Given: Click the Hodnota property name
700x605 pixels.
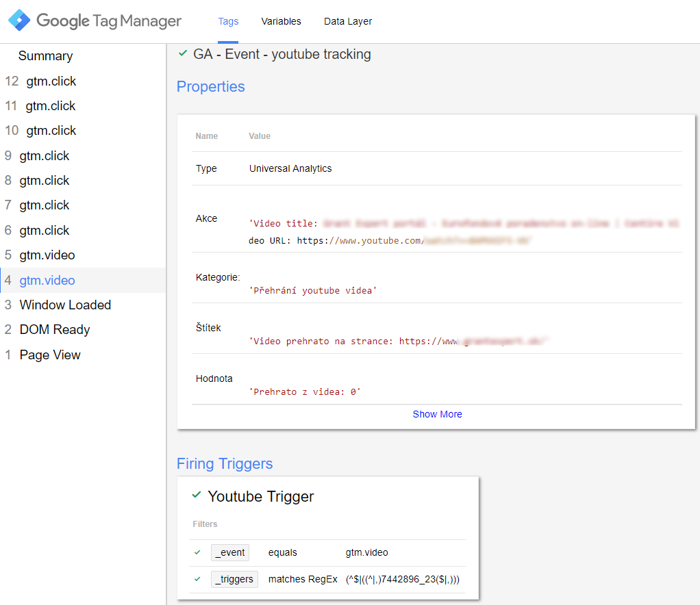Looking at the screenshot, I should (x=214, y=378).
